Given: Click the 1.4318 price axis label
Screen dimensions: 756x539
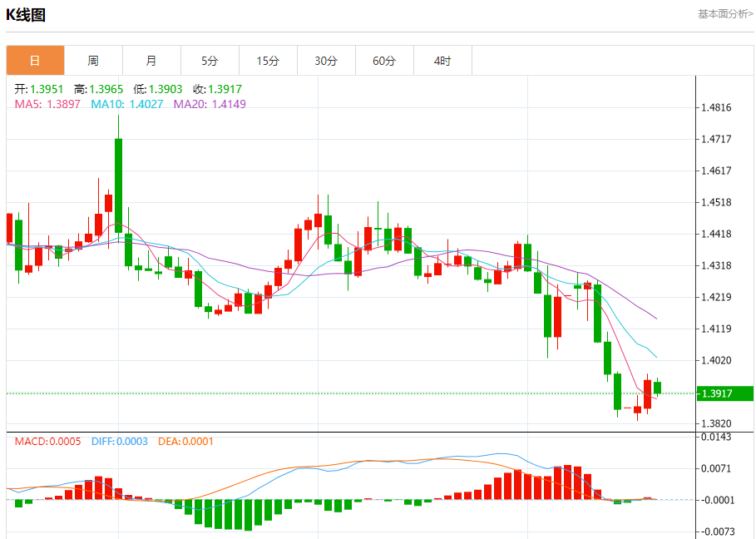Looking at the screenshot, I should (x=716, y=265).
